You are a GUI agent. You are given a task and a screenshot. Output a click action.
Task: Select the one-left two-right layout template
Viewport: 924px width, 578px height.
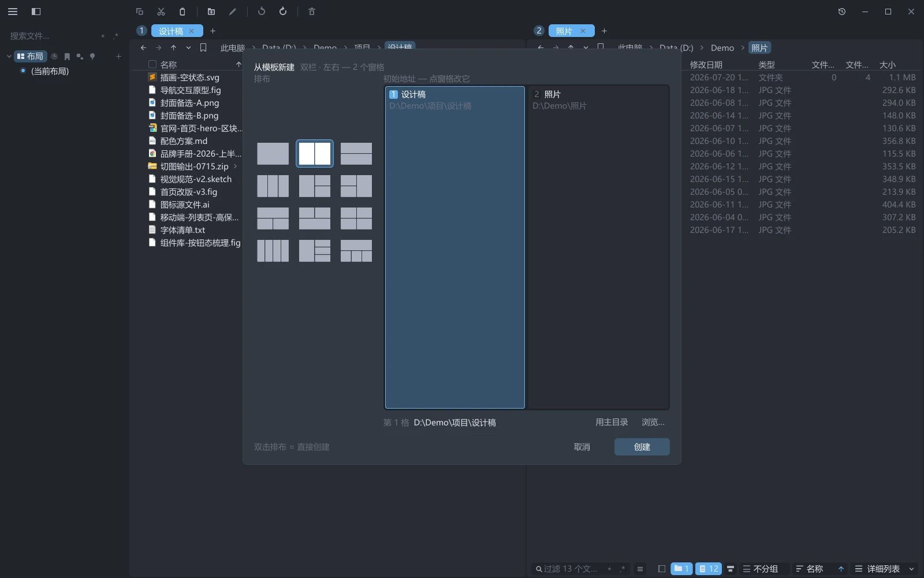click(x=315, y=186)
